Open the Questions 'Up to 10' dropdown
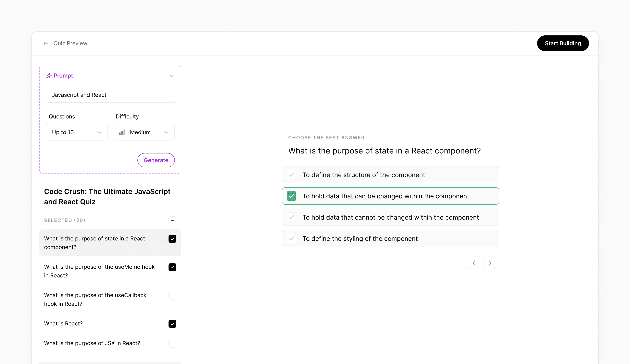630x364 pixels. point(77,132)
